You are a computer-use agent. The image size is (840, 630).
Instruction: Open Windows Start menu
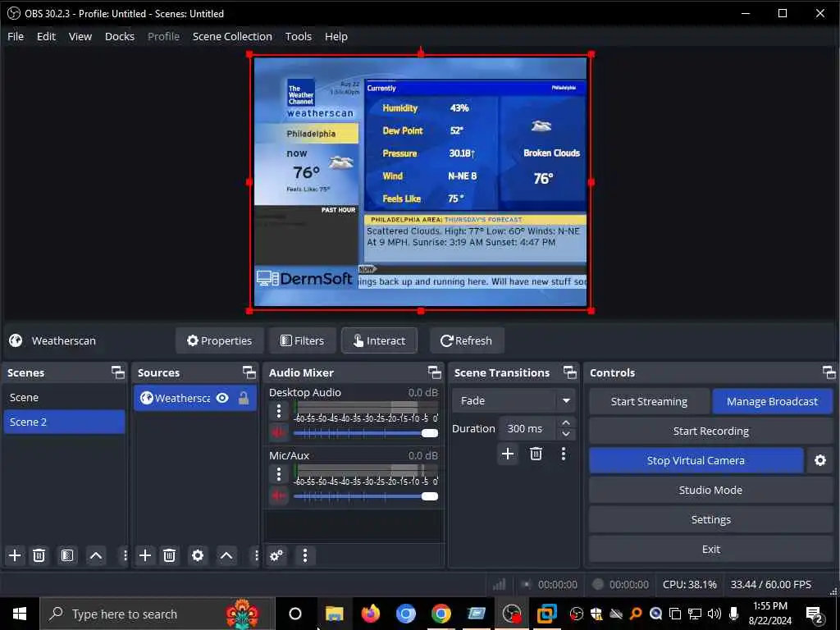click(20, 614)
